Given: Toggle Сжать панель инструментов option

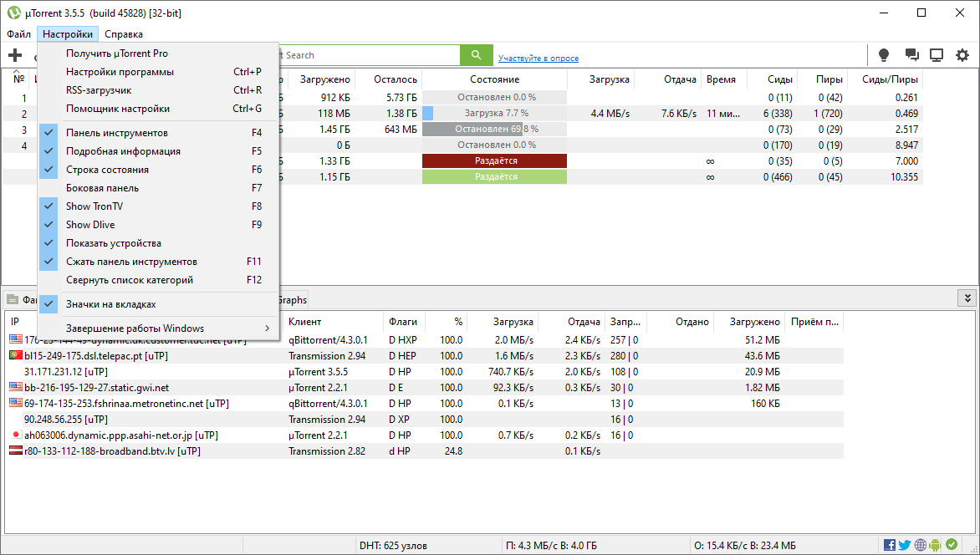Looking at the screenshot, I should 159,262.
